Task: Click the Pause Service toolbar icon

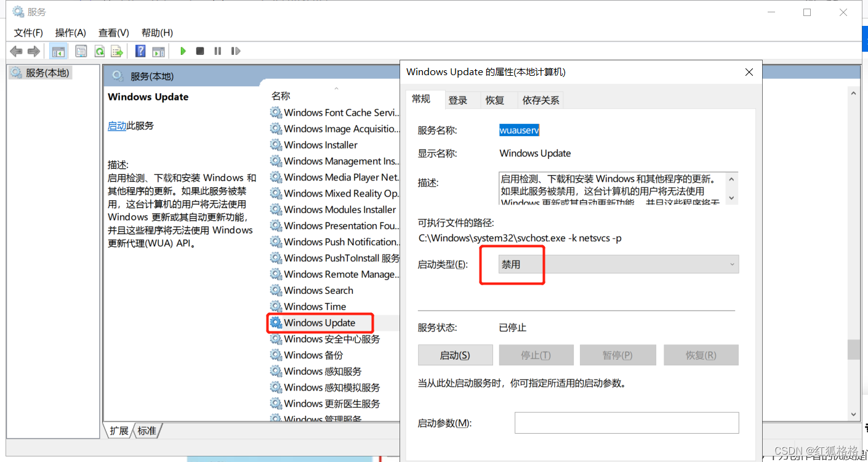Action: click(x=217, y=51)
